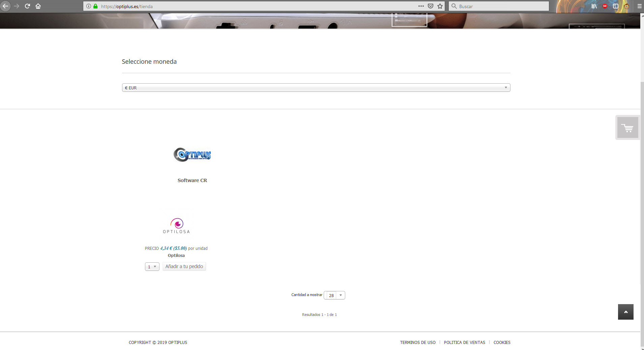Click the red M extension icon
This screenshot has height=350, width=644.
(605, 6)
